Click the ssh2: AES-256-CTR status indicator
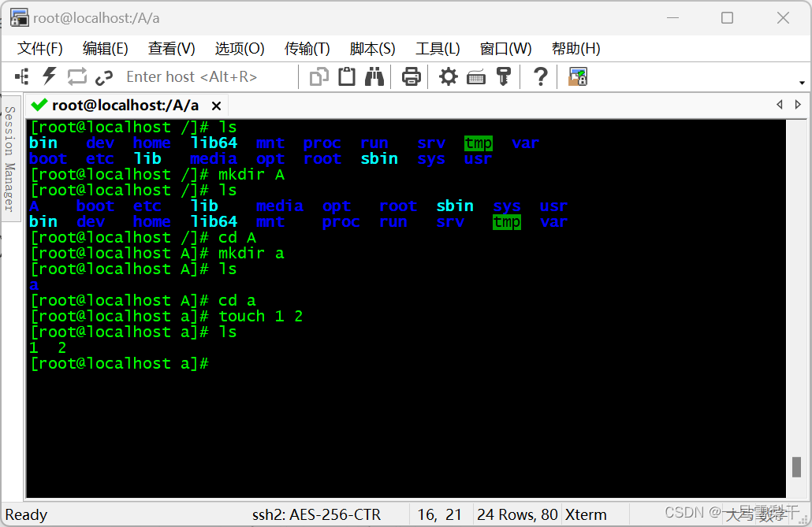 coord(315,514)
